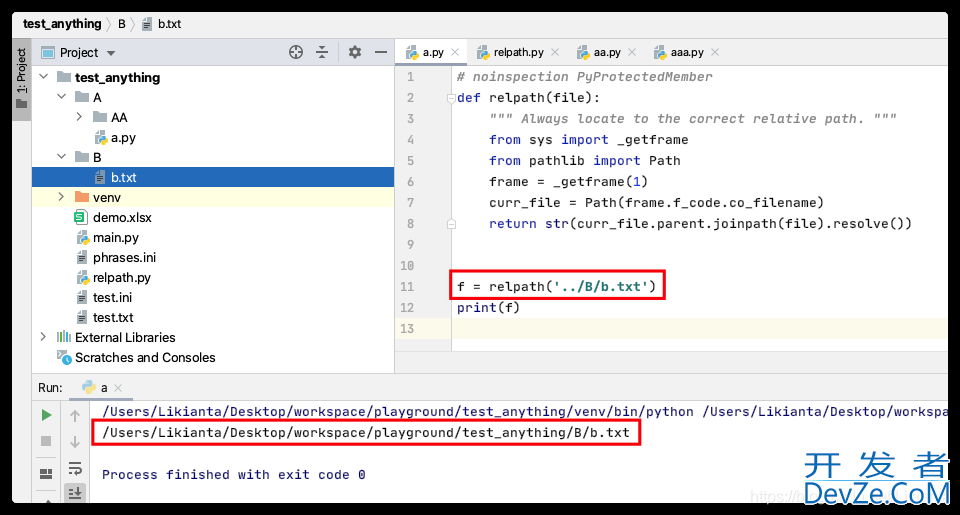960x515 pixels.
Task: Open the Project view dropdown
Action: (x=111, y=53)
